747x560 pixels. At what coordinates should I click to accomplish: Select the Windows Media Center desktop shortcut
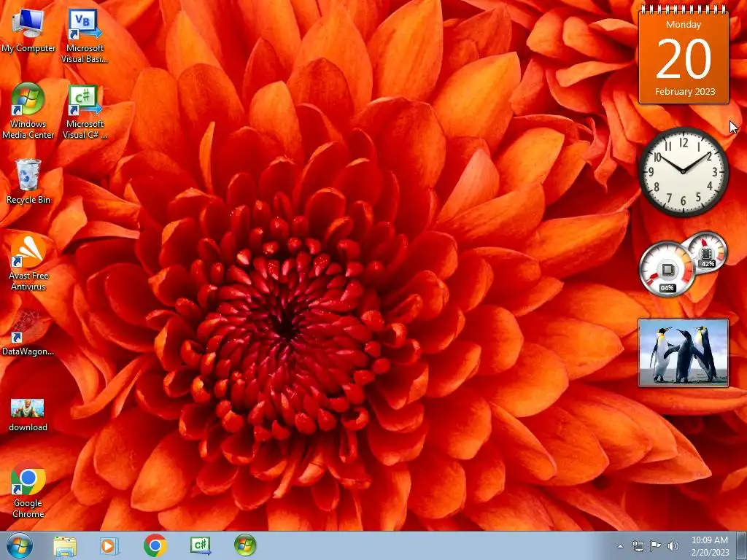28,111
